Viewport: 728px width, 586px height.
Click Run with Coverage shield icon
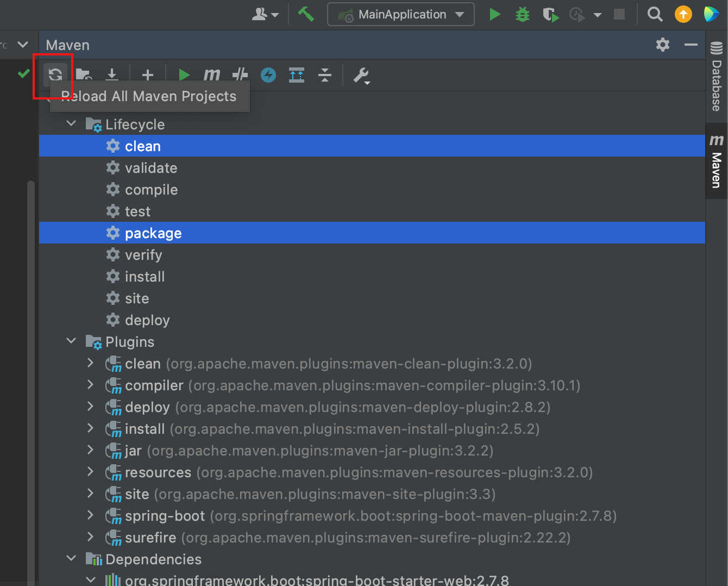point(551,15)
